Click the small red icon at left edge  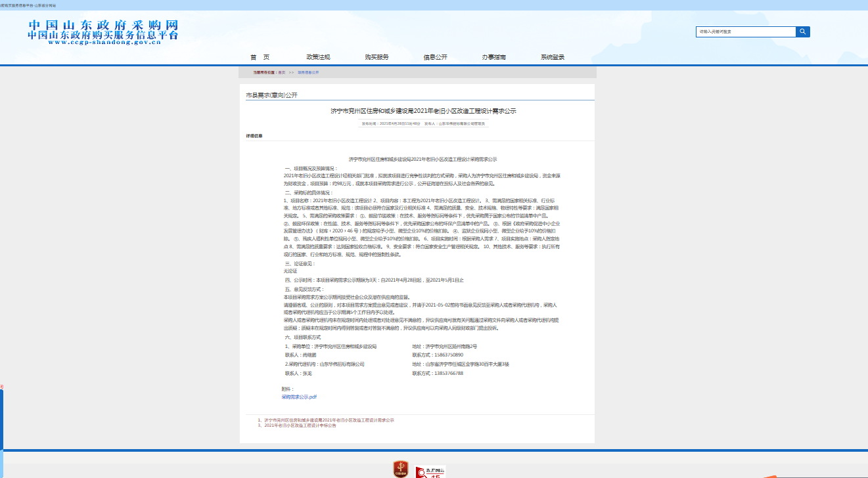click(x=2, y=387)
